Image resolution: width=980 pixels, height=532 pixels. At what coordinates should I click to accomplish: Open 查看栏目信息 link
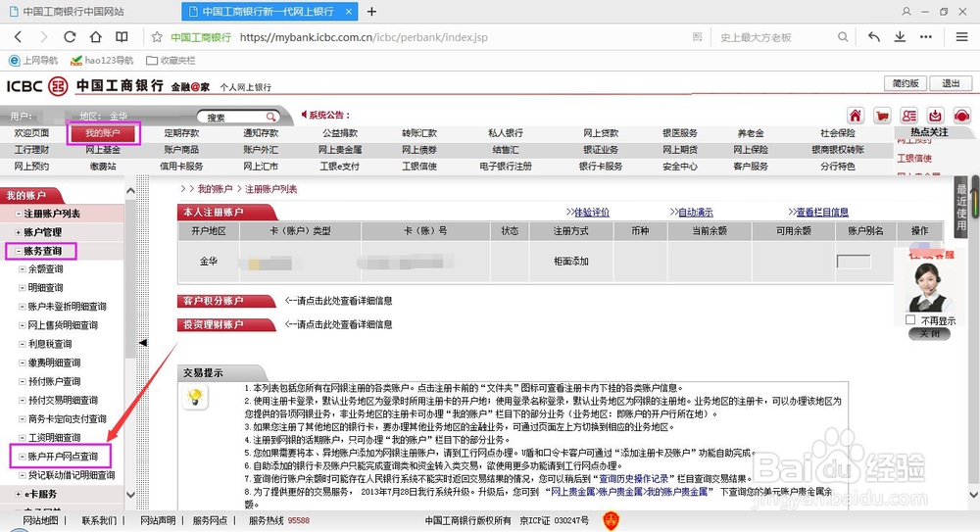point(822,213)
